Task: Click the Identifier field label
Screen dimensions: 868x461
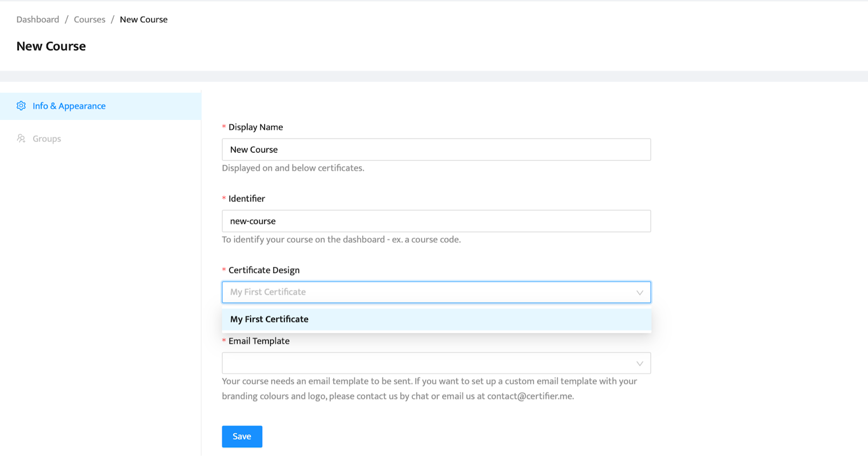Action: click(x=247, y=199)
